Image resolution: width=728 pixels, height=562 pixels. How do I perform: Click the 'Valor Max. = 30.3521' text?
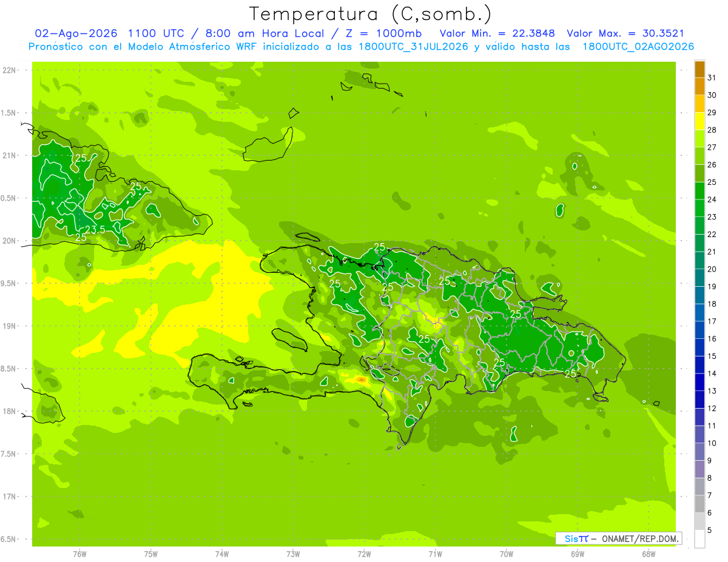click(625, 33)
